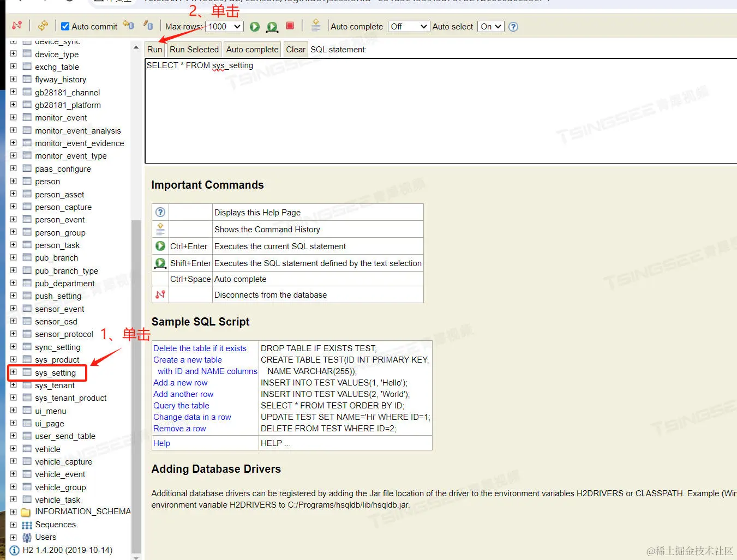Click inside the SQL statement text area
Image resolution: width=737 pixels, height=560 pixels.
pos(441,111)
